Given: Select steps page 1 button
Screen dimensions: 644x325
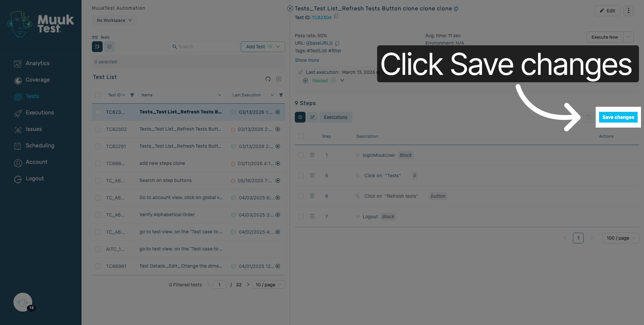Looking at the screenshot, I should [x=578, y=238].
